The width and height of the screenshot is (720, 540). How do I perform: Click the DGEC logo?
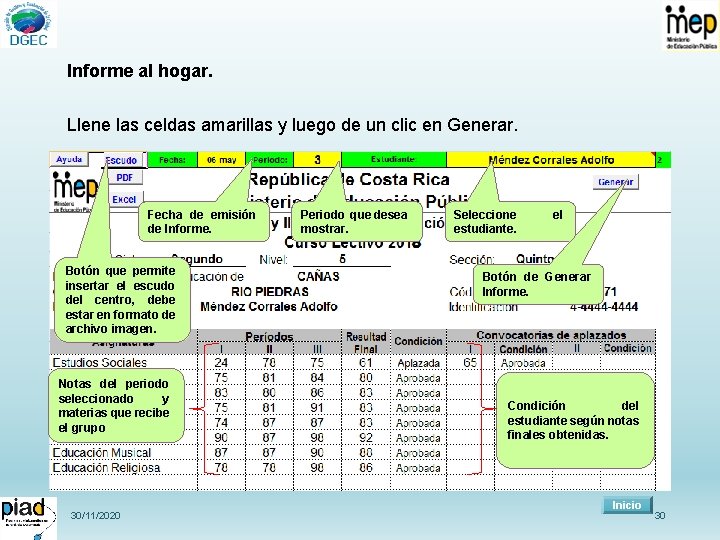coord(28,24)
